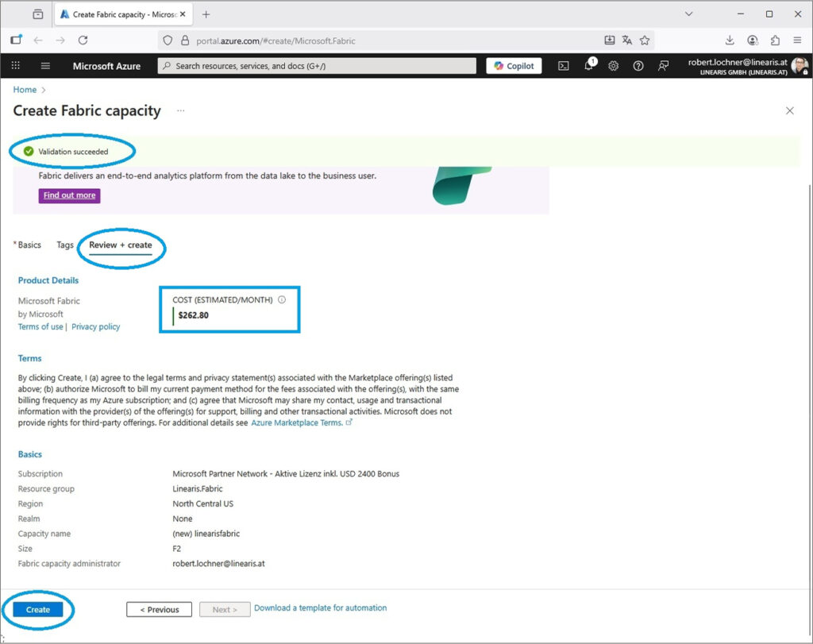Click the Home breadcrumb link

click(x=25, y=90)
